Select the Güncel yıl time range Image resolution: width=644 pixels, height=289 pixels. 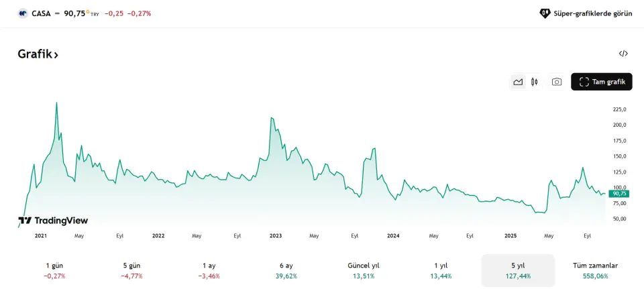pos(364,270)
